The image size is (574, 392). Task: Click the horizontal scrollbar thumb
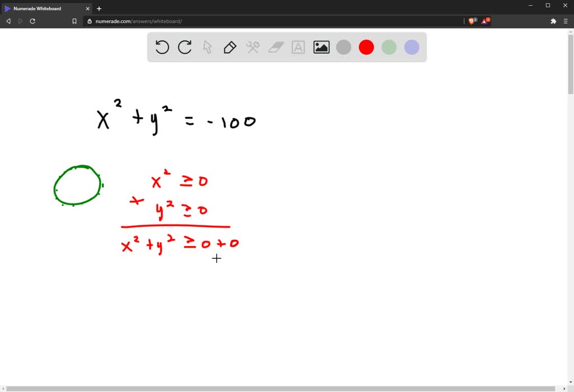(x=280, y=389)
